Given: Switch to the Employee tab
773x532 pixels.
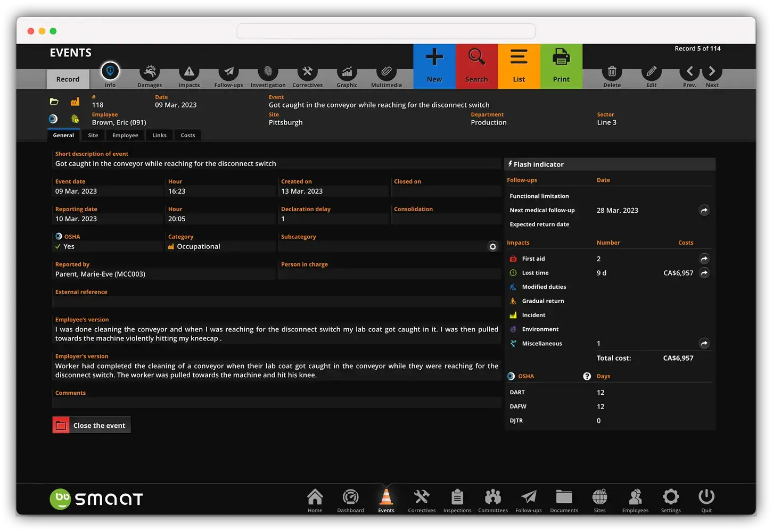Looking at the screenshot, I should [125, 135].
